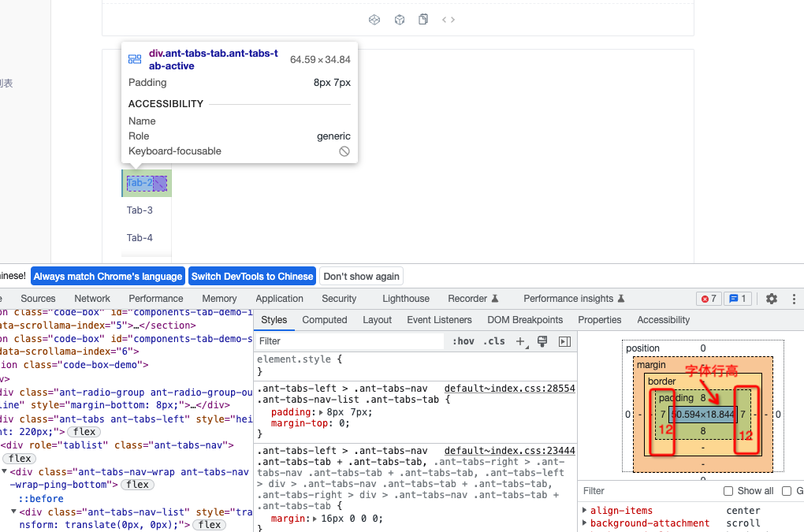The height and width of the screenshot is (532, 804).
Task: Copy the demo code with clipboard icon
Action: (423, 20)
